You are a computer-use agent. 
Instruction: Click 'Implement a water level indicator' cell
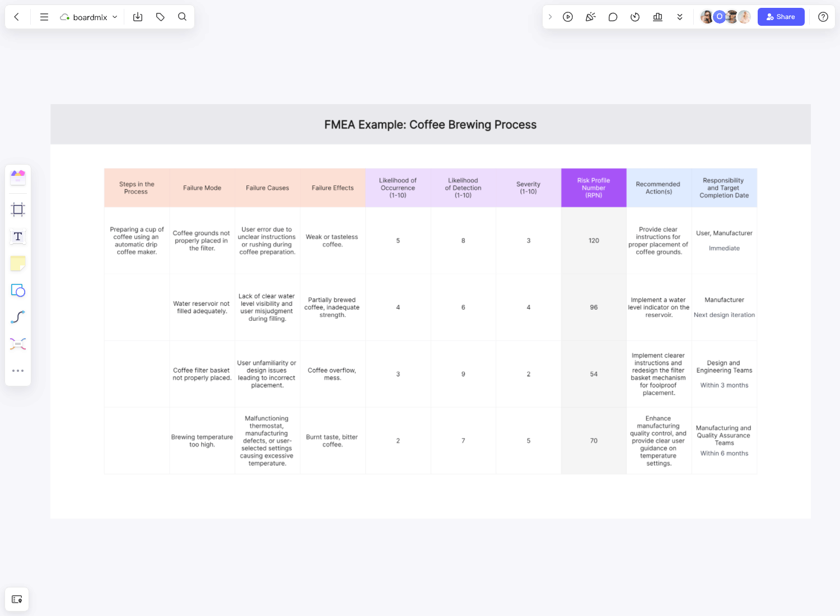pos(659,307)
